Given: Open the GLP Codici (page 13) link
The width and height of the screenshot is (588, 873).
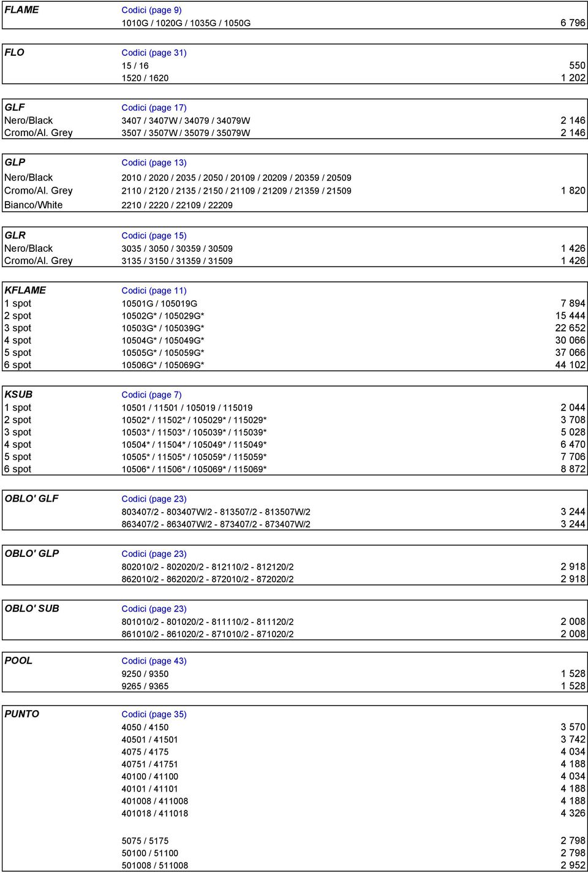Looking at the screenshot, I should point(154,163).
